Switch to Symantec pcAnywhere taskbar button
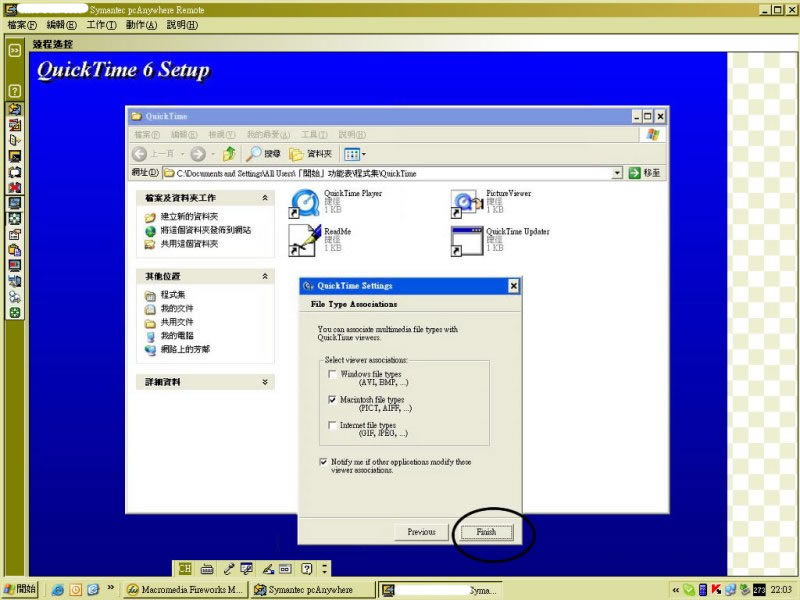The width and height of the screenshot is (800, 600). pos(312,589)
